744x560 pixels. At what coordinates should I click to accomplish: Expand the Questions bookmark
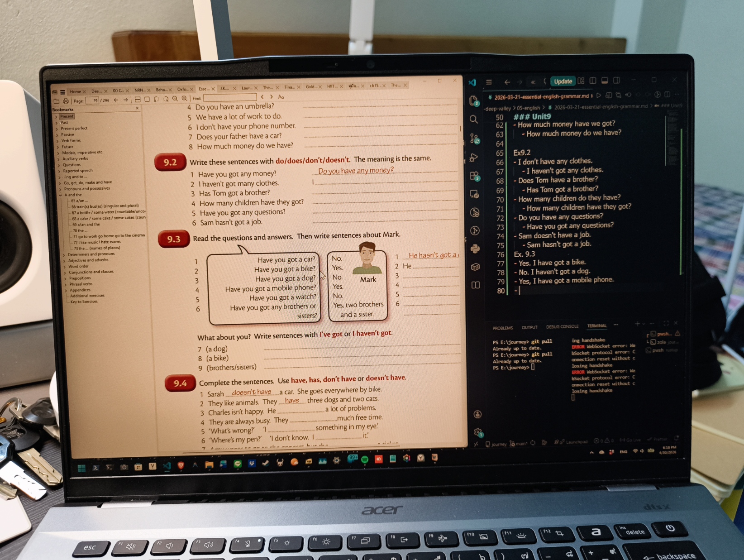pos(59,165)
